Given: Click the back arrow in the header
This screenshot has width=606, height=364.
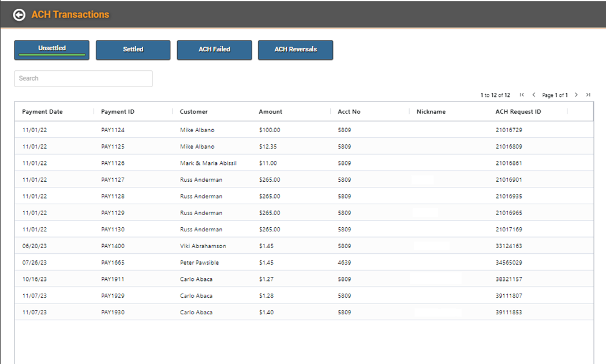Looking at the screenshot, I should coord(19,14).
